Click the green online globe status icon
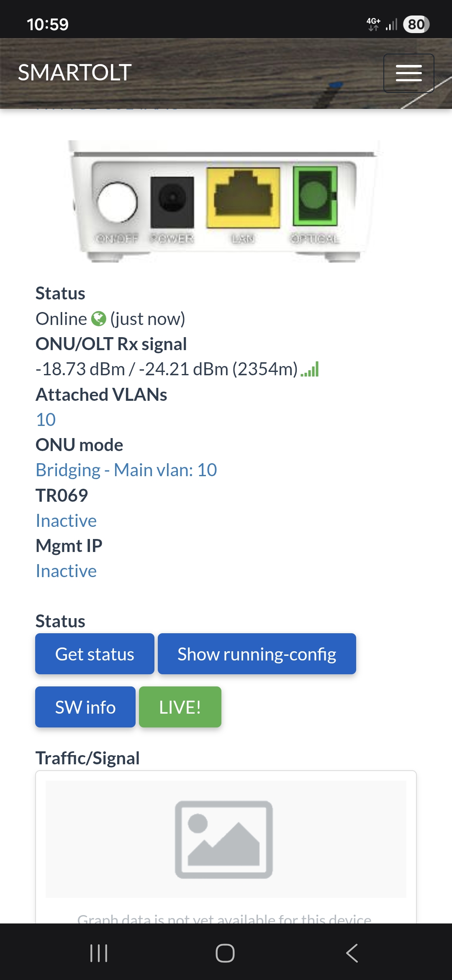 pos(99,319)
